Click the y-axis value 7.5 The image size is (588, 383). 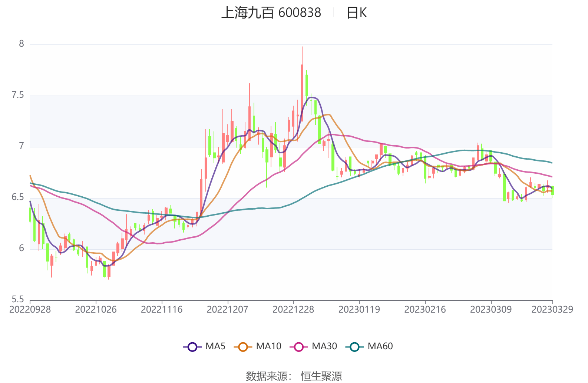click(18, 95)
